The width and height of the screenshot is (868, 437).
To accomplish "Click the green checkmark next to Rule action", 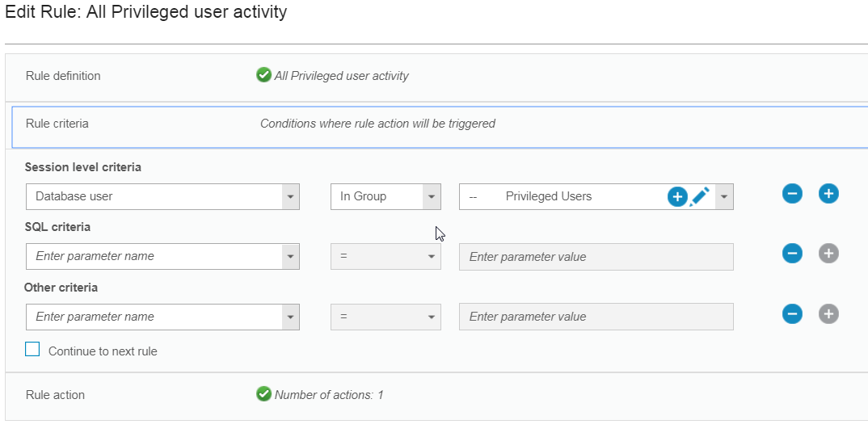I will (x=263, y=394).
